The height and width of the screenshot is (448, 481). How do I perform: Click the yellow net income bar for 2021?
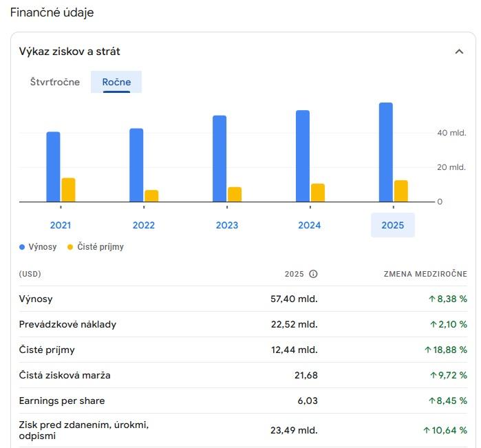[68, 190]
